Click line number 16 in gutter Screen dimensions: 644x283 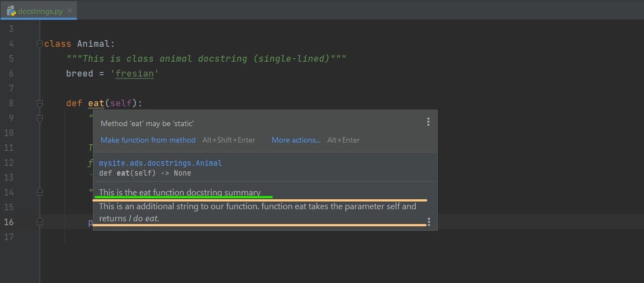tap(9, 222)
